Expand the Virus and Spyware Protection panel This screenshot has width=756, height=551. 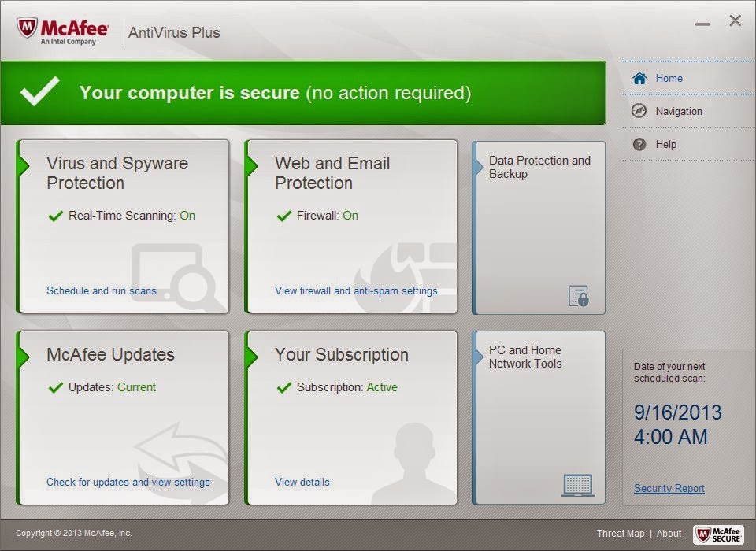point(117,173)
